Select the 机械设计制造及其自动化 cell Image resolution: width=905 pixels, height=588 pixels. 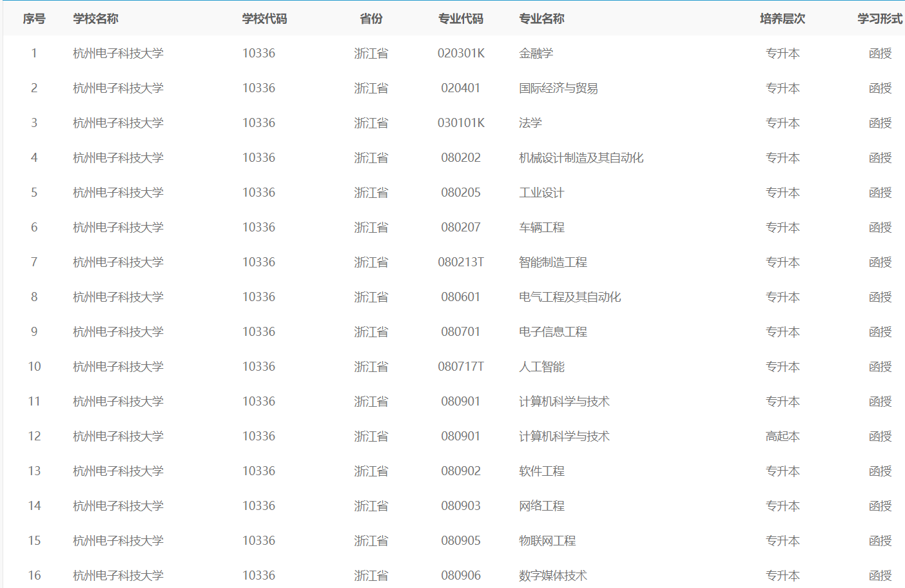point(581,158)
